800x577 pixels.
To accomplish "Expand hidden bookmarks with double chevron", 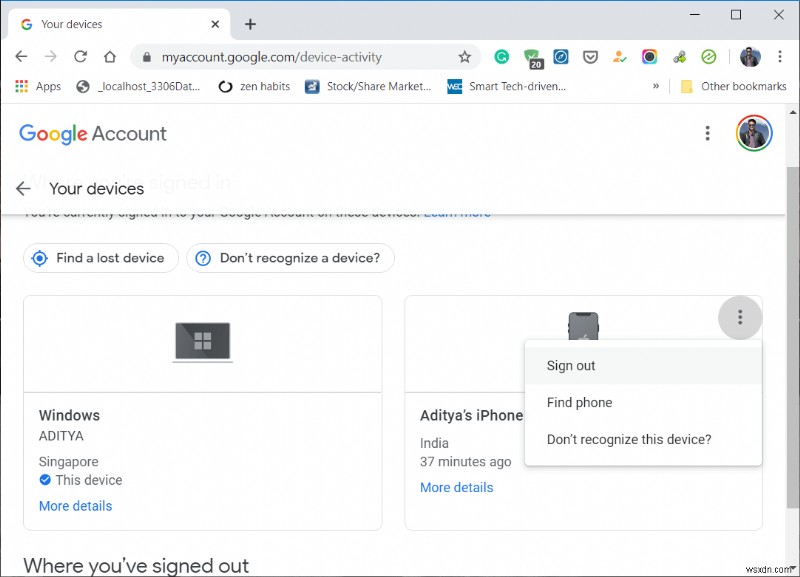I will click(x=656, y=86).
